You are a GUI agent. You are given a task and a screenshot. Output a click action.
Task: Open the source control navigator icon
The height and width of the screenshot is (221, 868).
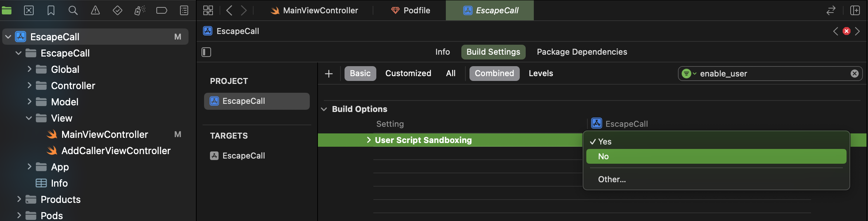click(29, 10)
